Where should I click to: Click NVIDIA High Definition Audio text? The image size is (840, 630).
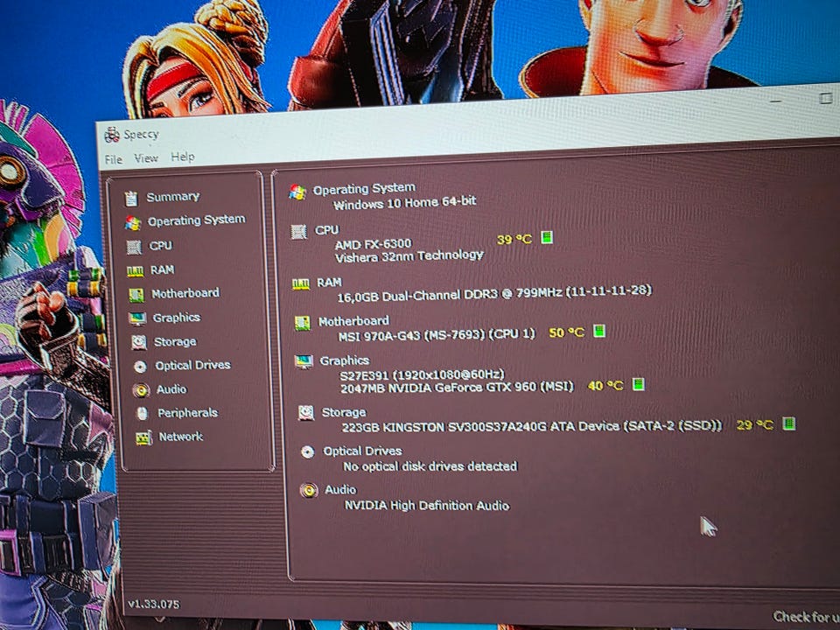coord(426,505)
